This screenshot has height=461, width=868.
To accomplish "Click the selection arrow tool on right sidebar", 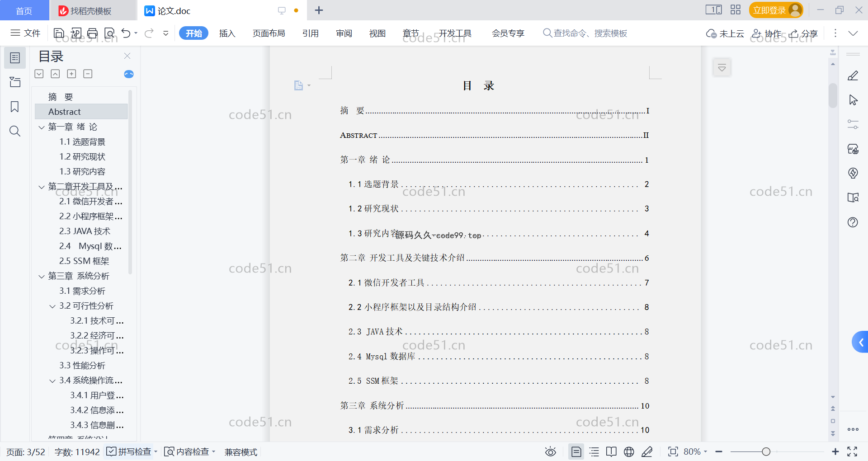I will click(853, 100).
